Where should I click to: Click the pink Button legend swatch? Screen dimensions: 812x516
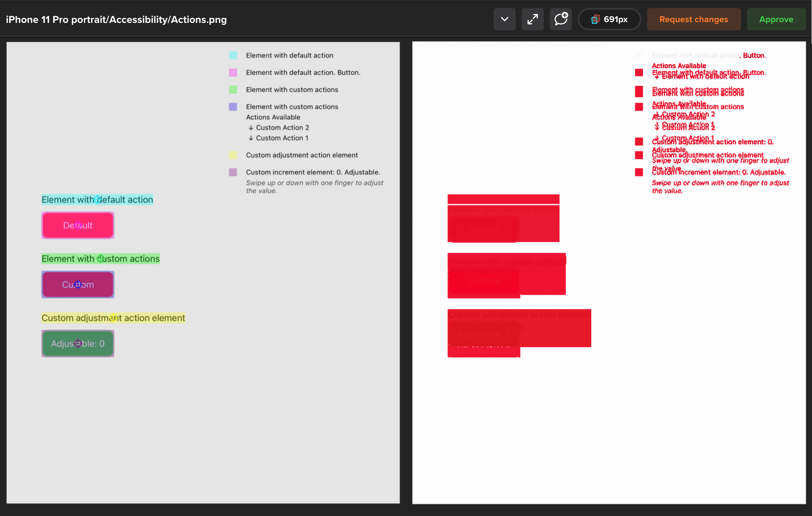233,72
